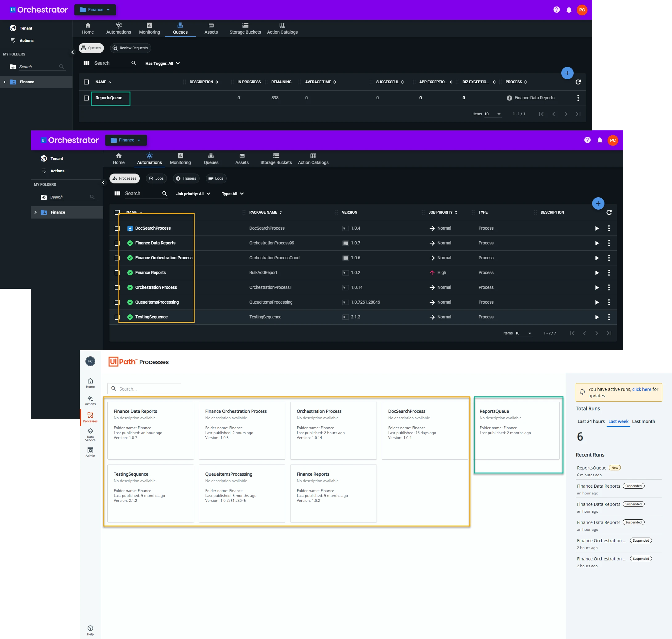Open PC user avatar in the Queues window

tap(582, 10)
